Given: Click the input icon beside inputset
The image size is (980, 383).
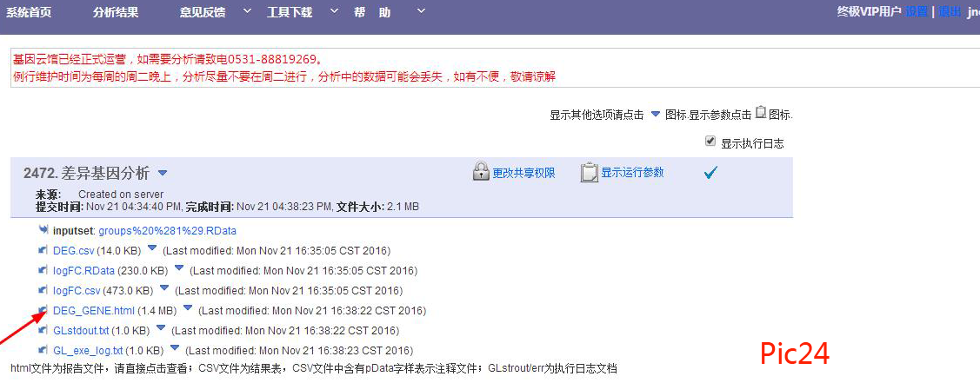Looking at the screenshot, I should click(x=43, y=230).
